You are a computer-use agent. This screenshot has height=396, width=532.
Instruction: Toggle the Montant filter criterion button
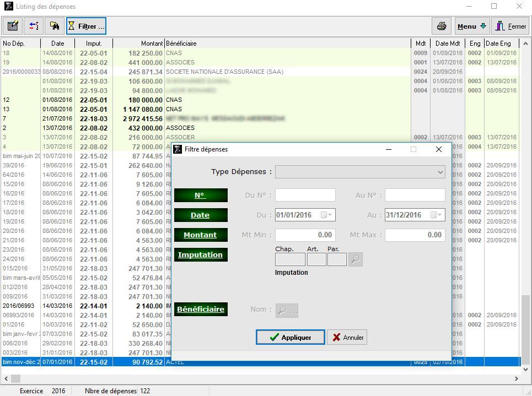201,235
